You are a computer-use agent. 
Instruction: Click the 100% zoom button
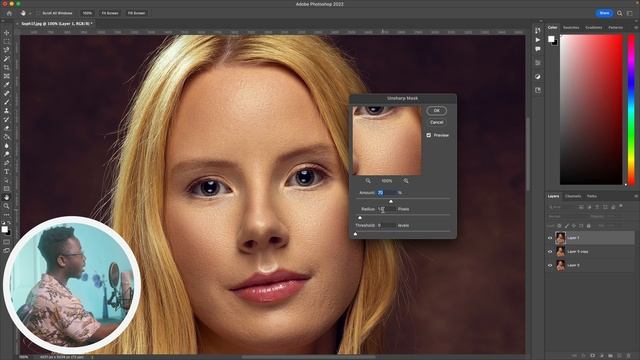click(87, 13)
